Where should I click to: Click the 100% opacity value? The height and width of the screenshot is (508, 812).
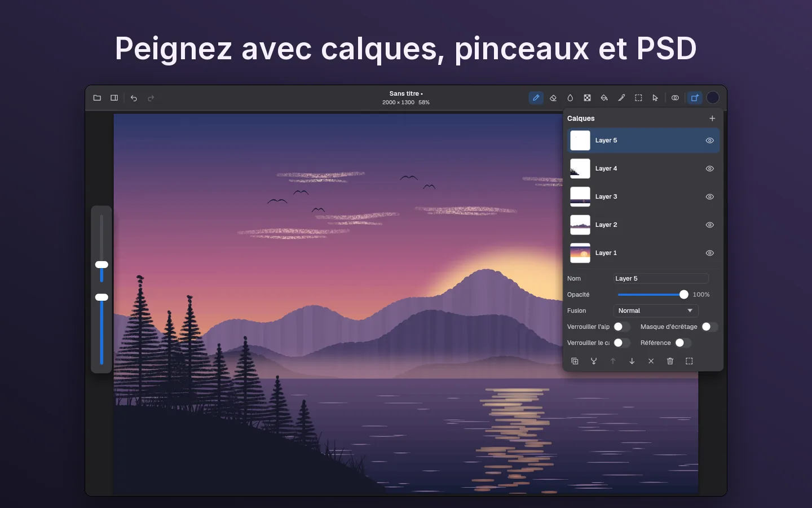pyautogui.click(x=701, y=295)
